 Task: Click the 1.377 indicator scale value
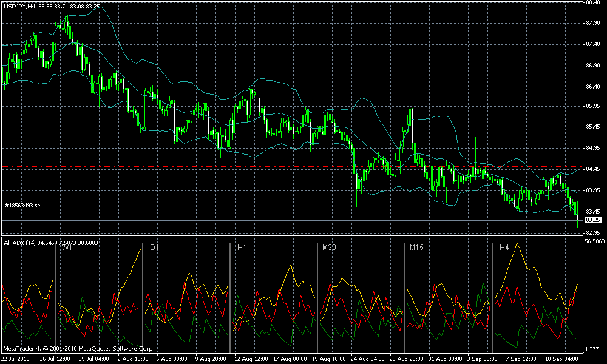(x=592, y=349)
